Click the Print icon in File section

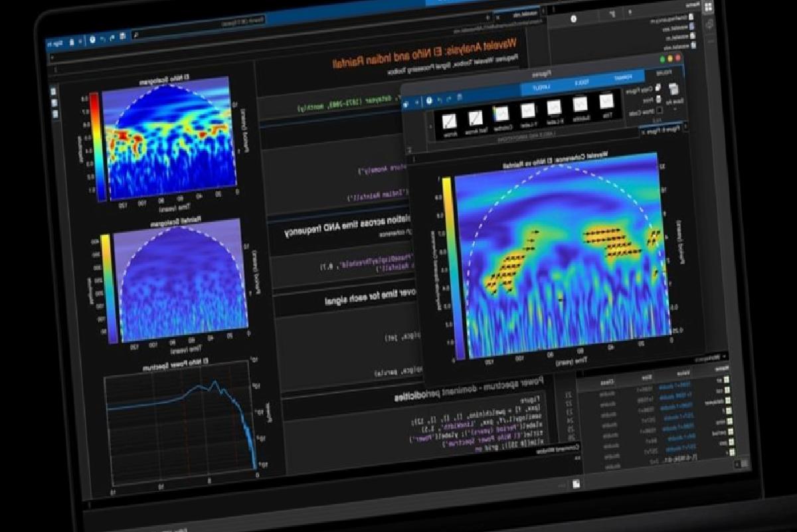point(658,99)
